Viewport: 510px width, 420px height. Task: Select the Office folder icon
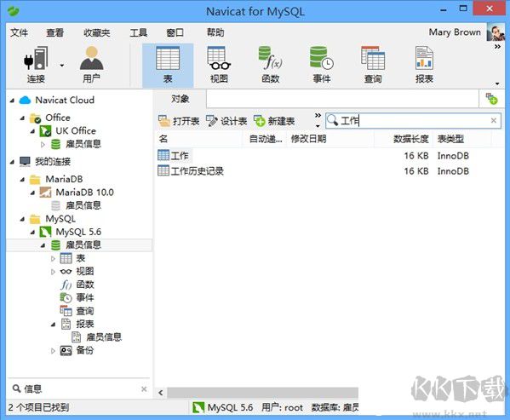click(x=35, y=118)
